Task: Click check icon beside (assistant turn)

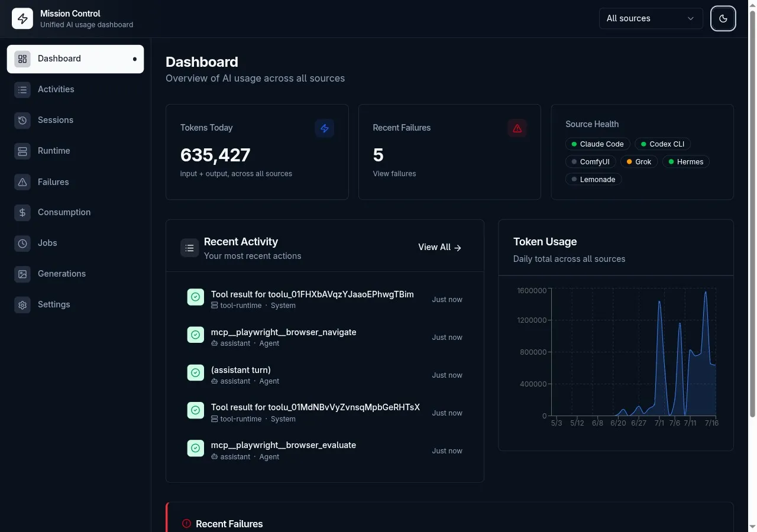Action: (196, 373)
